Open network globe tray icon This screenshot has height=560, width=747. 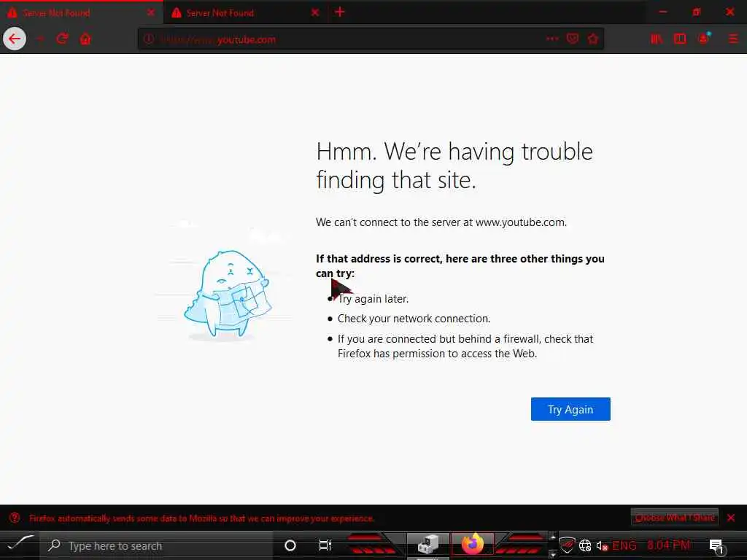pos(585,545)
